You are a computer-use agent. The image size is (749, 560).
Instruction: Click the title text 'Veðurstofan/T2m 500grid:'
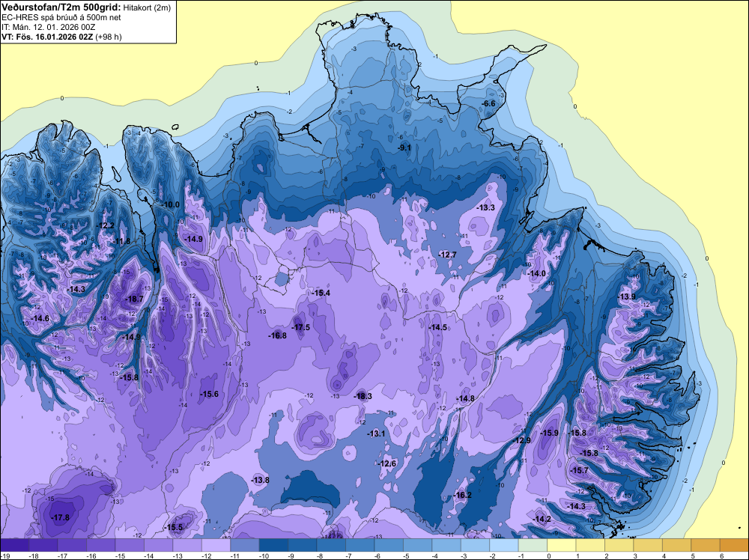tap(61, 7)
